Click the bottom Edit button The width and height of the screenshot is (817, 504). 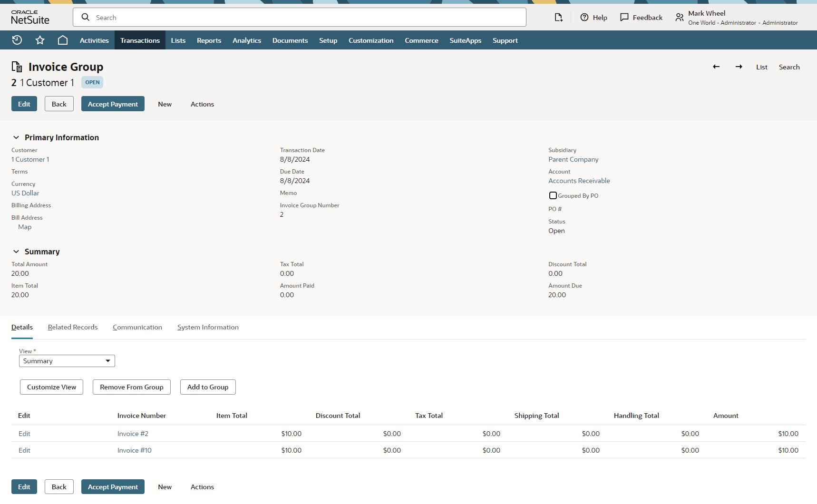pyautogui.click(x=24, y=487)
